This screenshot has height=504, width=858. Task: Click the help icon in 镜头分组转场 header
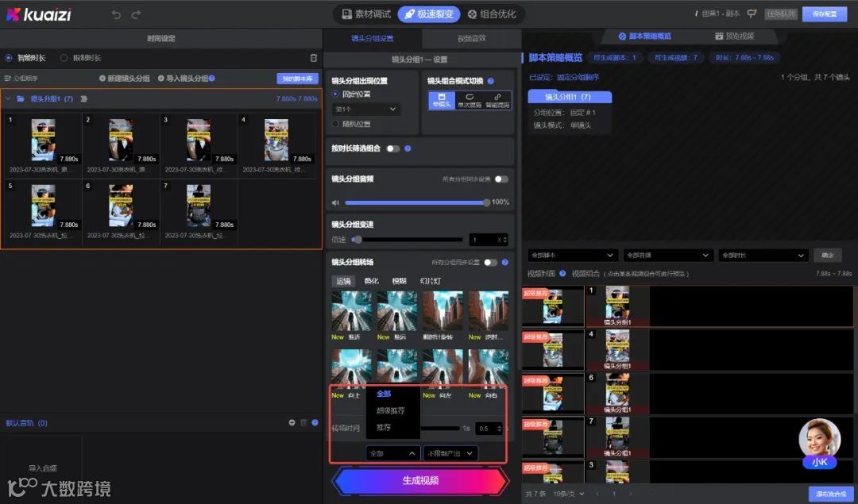point(505,263)
